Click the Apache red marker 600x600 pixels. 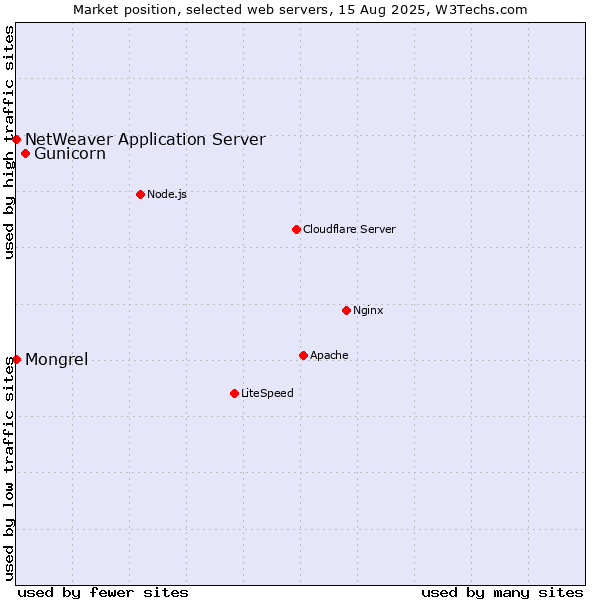pyautogui.click(x=303, y=355)
